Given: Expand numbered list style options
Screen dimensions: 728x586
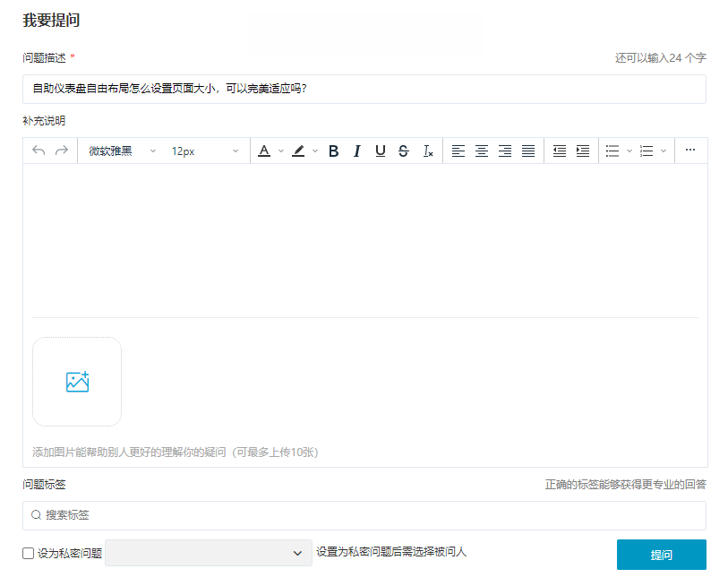Looking at the screenshot, I should [664, 151].
